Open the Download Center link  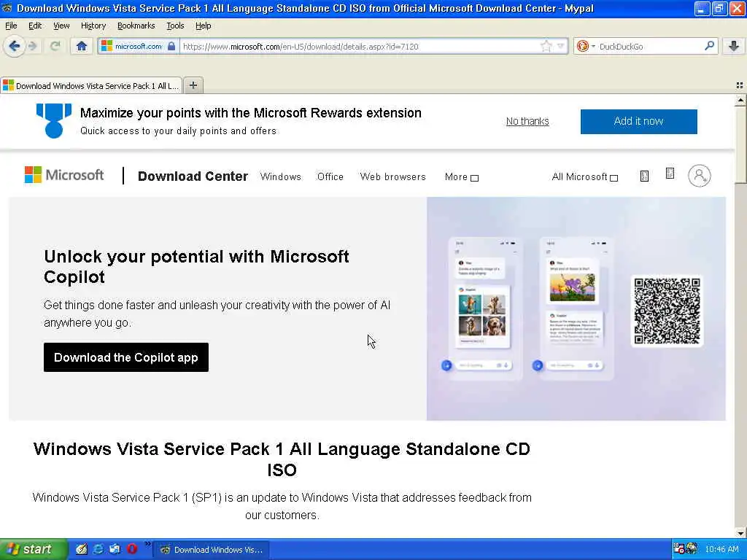click(x=193, y=176)
